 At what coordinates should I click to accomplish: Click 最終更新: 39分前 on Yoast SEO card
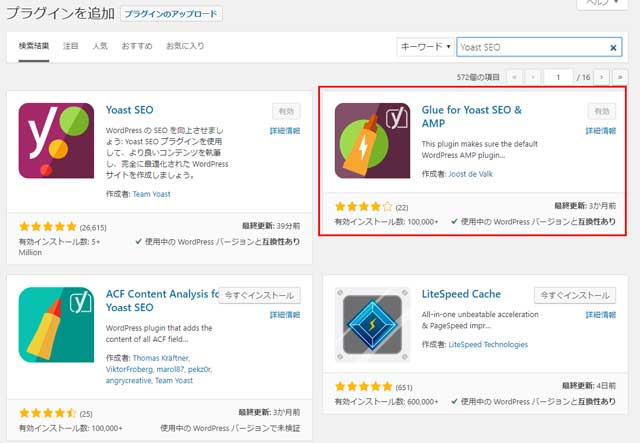pyautogui.click(x=271, y=226)
